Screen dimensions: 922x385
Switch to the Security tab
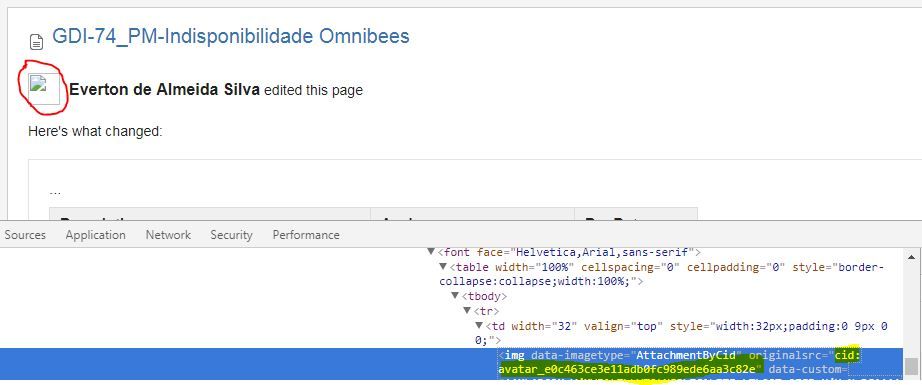point(231,235)
